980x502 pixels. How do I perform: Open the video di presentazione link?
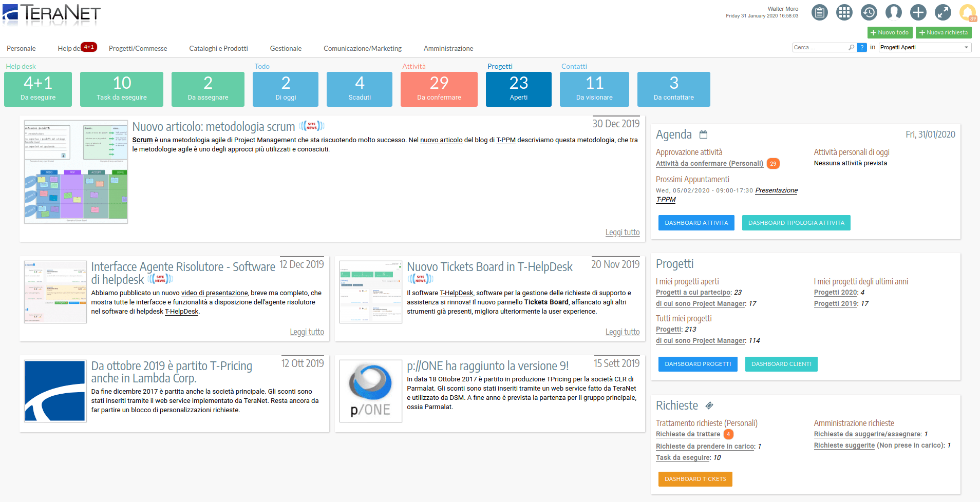click(215, 293)
